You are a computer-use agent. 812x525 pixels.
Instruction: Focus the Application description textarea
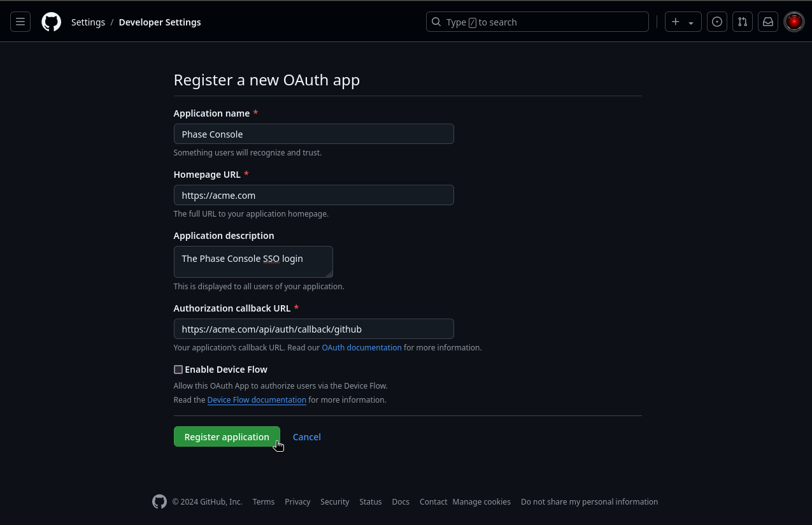[253, 262]
